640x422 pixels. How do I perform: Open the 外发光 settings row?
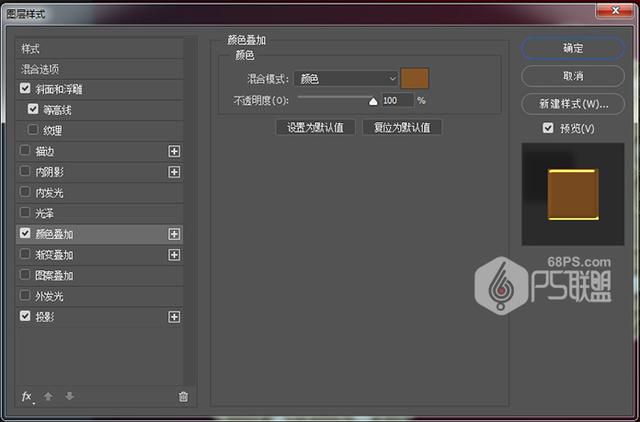point(99,296)
